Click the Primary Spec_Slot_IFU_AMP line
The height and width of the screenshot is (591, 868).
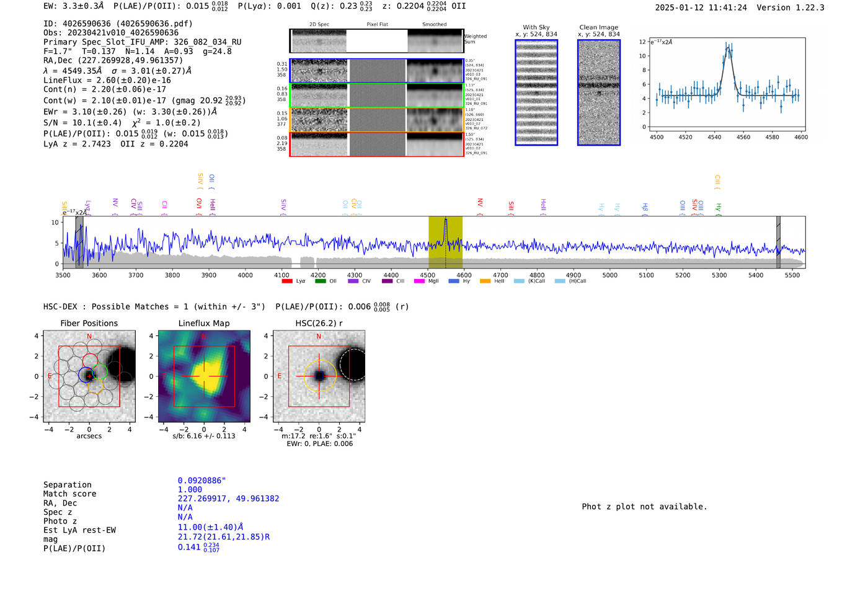coord(143,42)
